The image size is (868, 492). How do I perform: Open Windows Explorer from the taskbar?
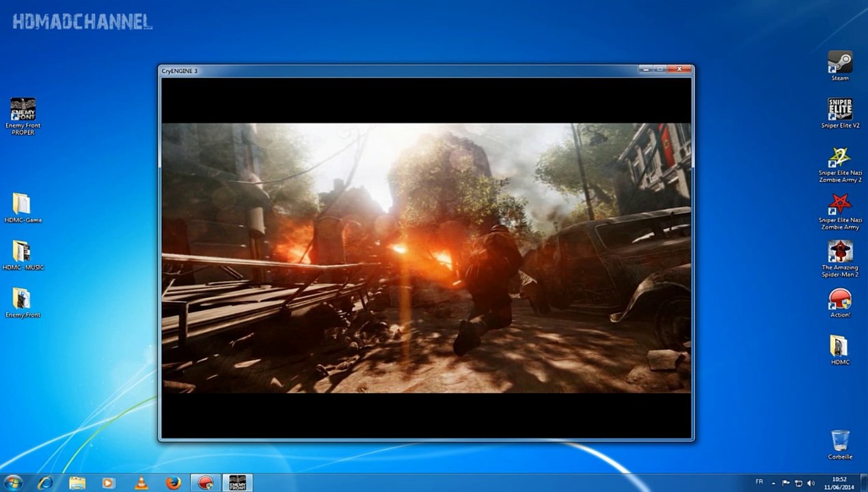77,482
